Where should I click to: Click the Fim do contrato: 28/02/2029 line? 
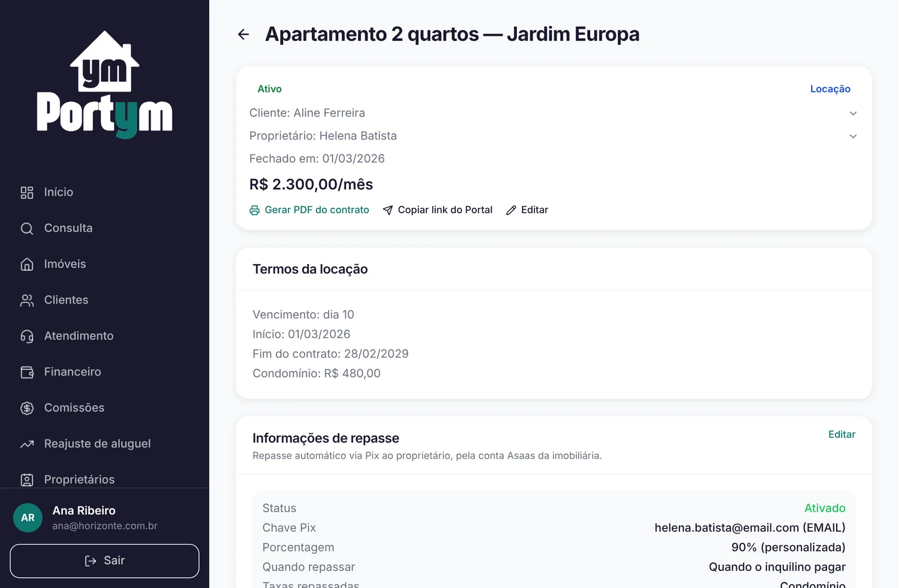pos(330,354)
